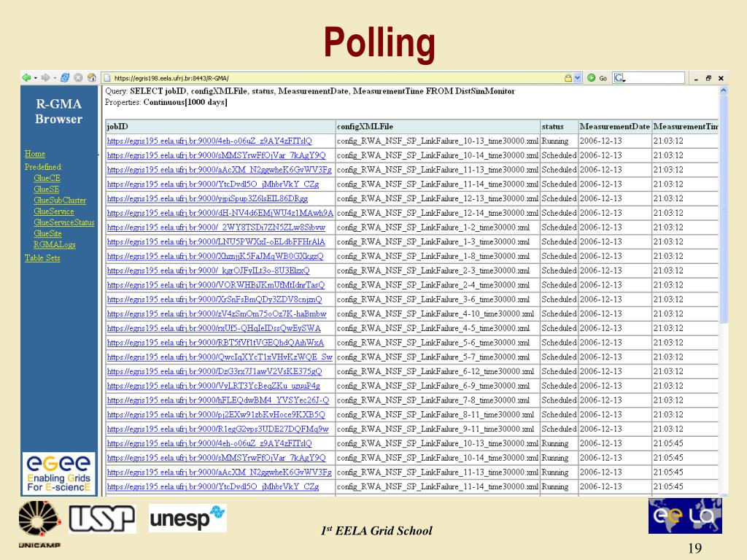The width and height of the screenshot is (747, 560).
Task: Click the MeasurementDate column header
Action: pyautogui.click(x=615, y=127)
